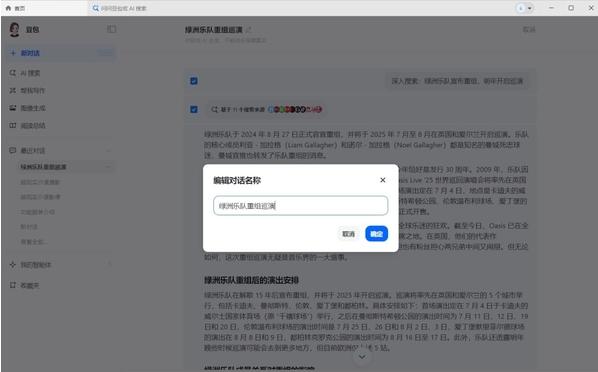Click the pencil icon beside the chat title
Viewport: 598px width, 372px height.
point(248,30)
